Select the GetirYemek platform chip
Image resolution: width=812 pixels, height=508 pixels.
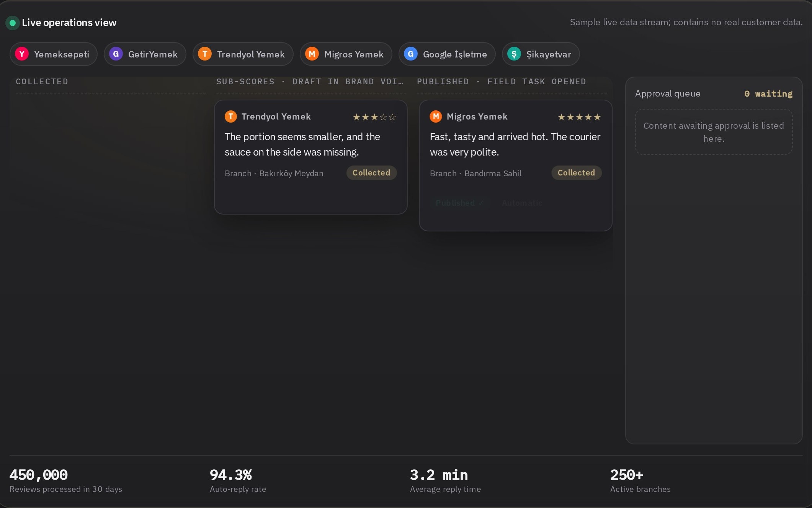click(145, 54)
